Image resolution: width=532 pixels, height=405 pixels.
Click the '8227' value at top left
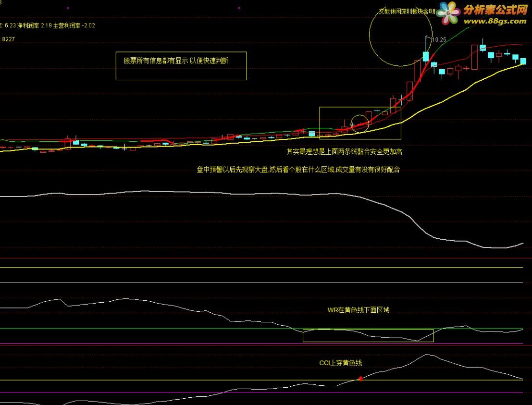pyautogui.click(x=9, y=39)
